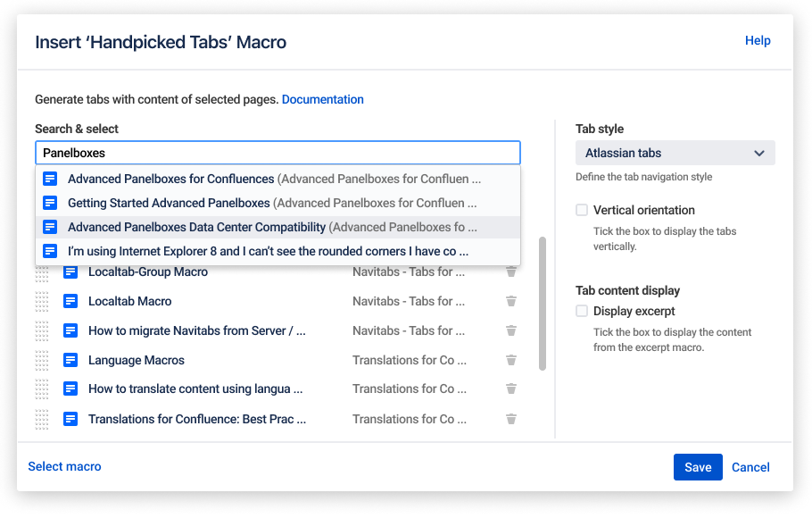
Task: Click the Help link
Action: [x=758, y=40]
